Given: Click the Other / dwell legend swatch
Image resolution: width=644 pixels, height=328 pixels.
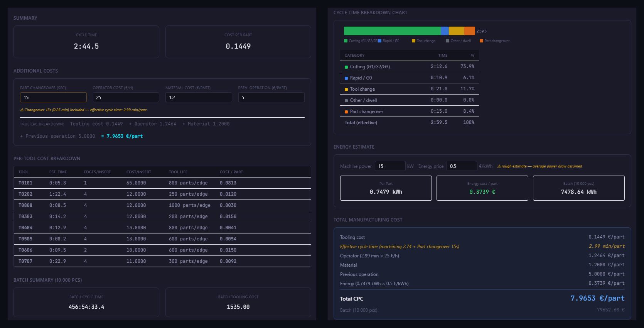Looking at the screenshot, I should 447,41.
